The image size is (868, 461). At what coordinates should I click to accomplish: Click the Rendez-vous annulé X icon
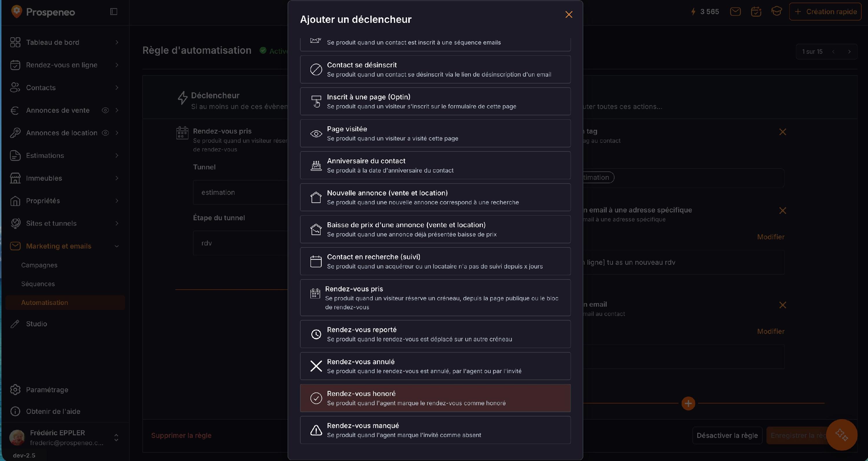316,366
